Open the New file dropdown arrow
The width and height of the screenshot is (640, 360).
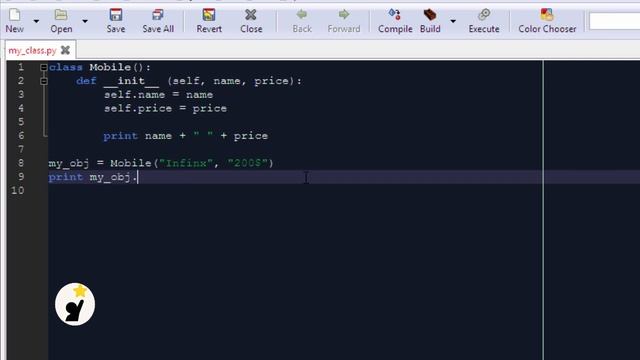[36, 21]
